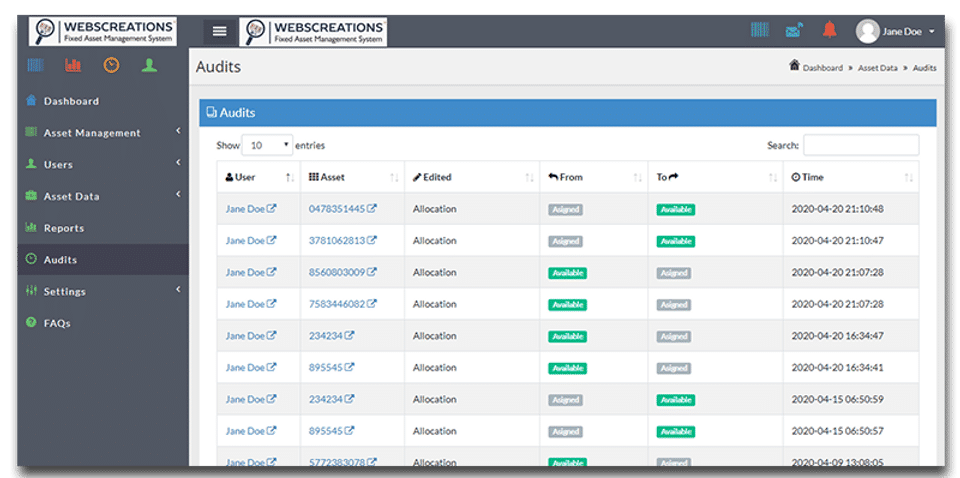
Task: Click the sidebar WebsCreations logo
Action: click(x=102, y=31)
